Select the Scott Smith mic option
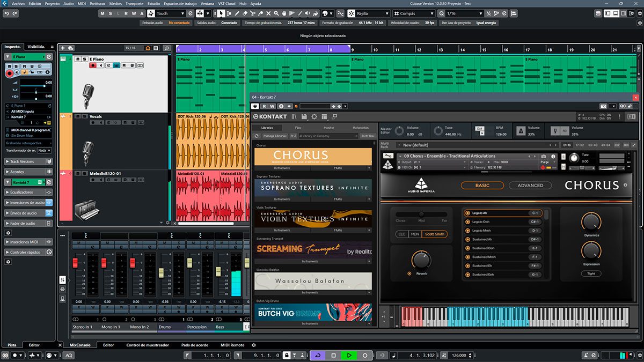 point(435,234)
